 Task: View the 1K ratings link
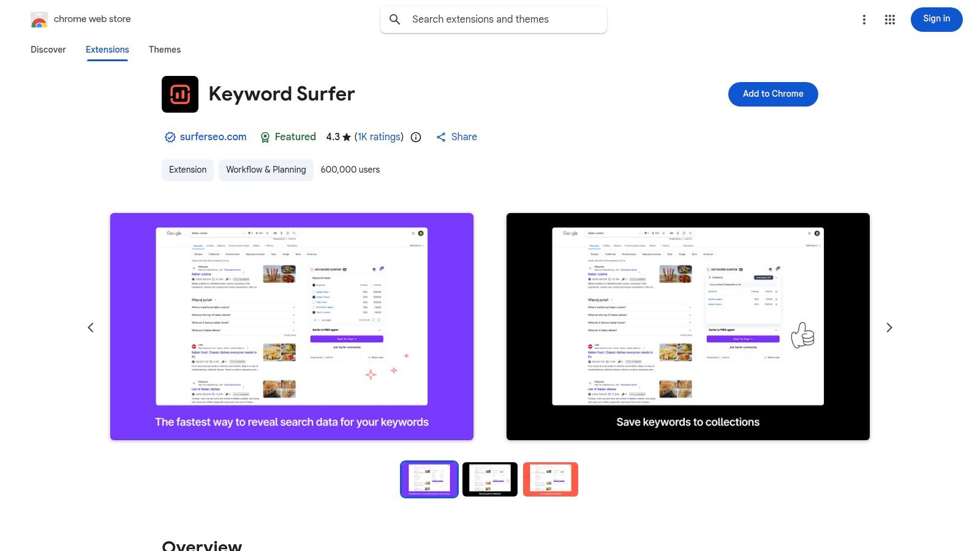(379, 137)
